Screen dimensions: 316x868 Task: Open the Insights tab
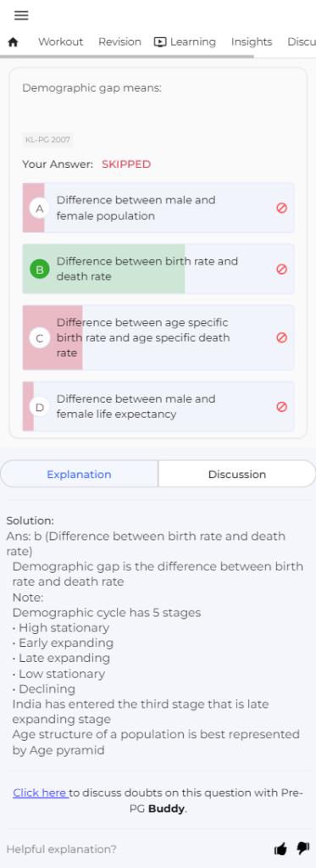click(252, 42)
